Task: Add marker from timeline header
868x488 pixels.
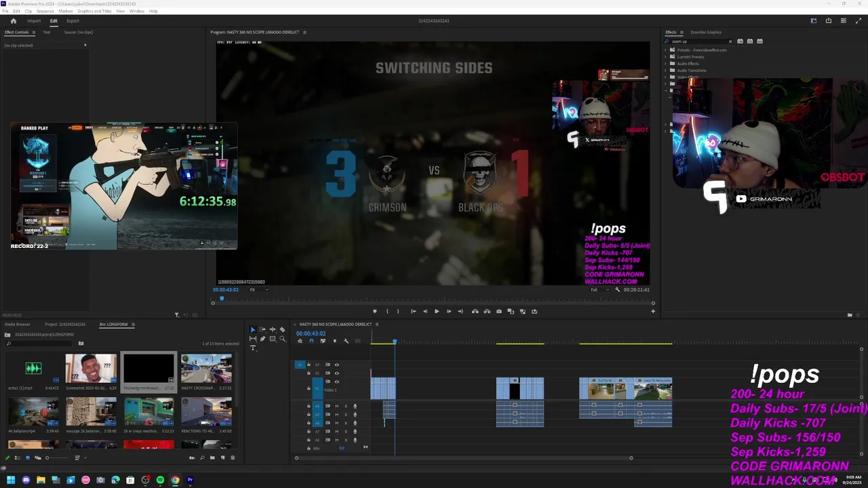Action: click(334, 341)
